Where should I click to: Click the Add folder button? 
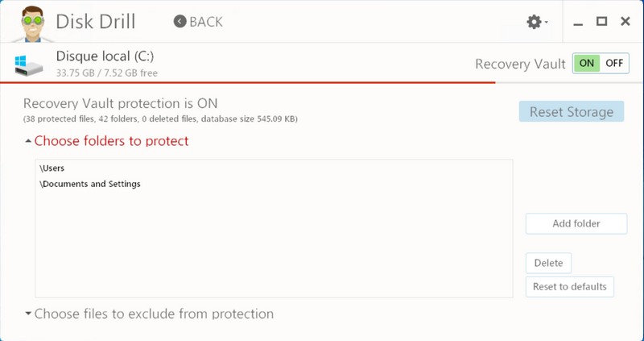pos(575,223)
